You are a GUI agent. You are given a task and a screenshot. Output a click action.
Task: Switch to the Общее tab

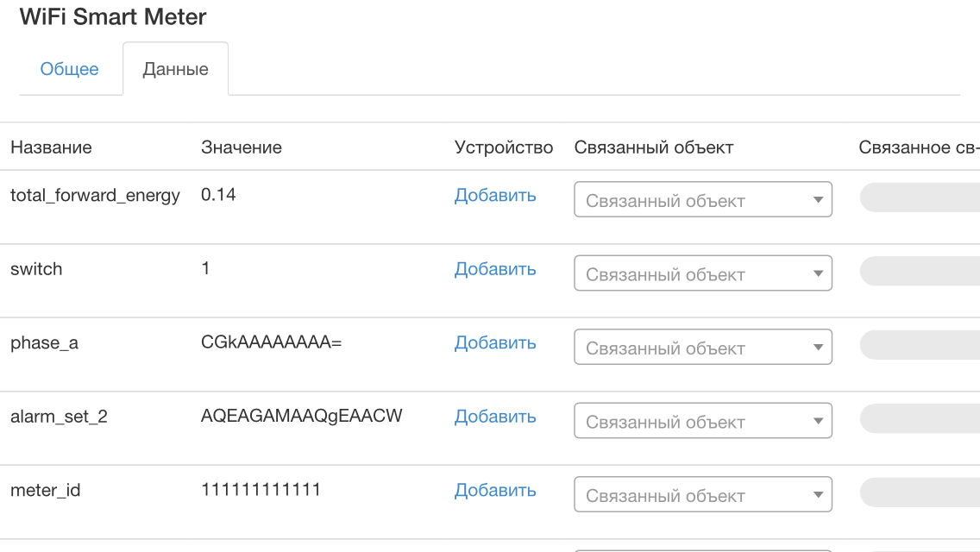pyautogui.click(x=70, y=69)
